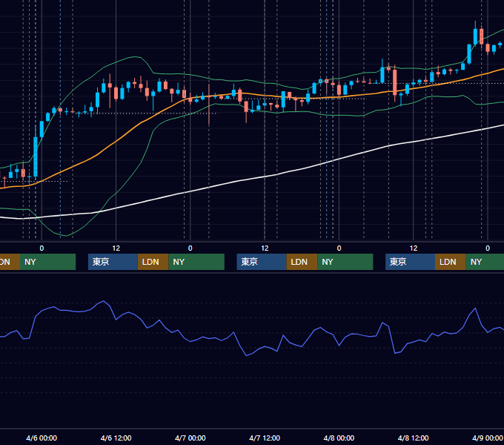Select the LDN session block on 4/6
This screenshot has width=504, height=445.
point(153,262)
